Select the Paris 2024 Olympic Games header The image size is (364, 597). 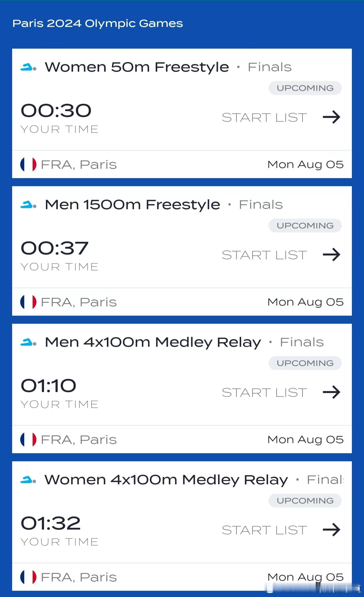pyautogui.click(x=98, y=24)
